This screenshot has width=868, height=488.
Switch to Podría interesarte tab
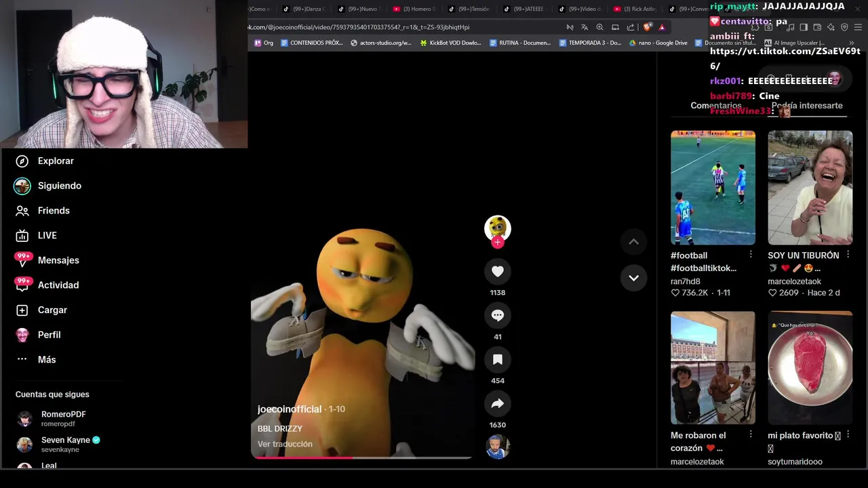point(807,106)
